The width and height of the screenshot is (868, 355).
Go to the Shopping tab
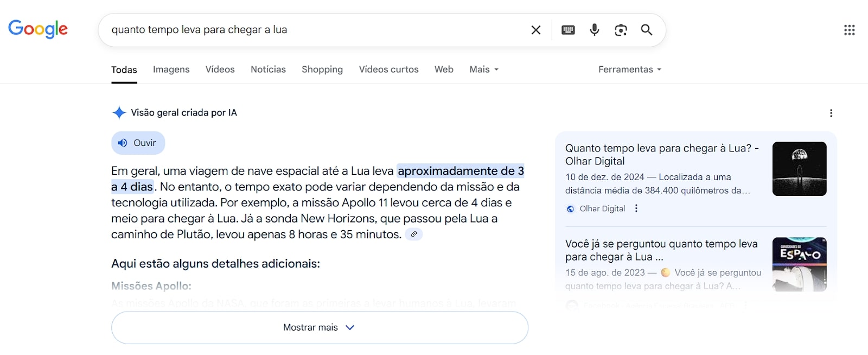322,69
